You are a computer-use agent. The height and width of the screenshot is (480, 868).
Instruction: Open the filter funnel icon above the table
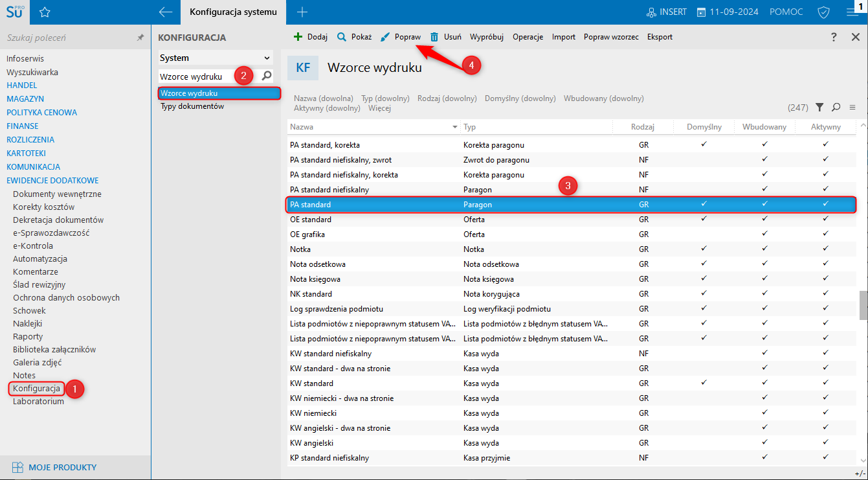tap(819, 107)
